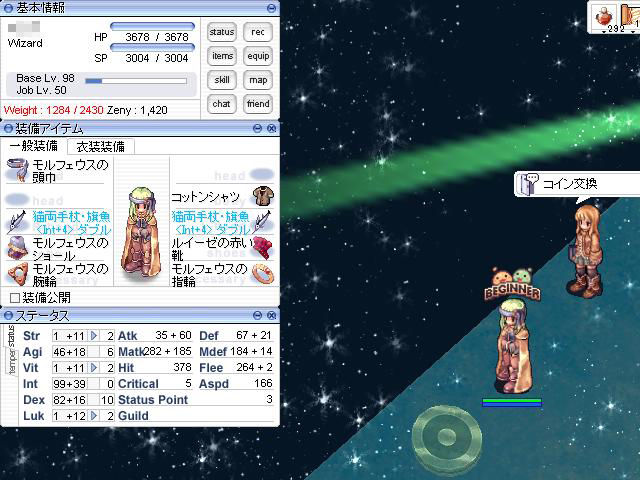Select right-hand 猫両手杖 staff icon
This screenshot has height=480, width=640.
263,222
